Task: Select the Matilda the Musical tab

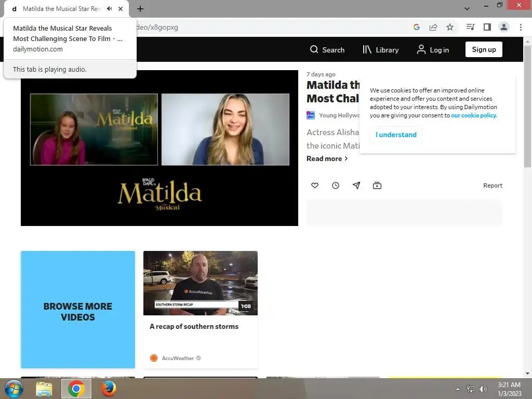Action: [61, 9]
